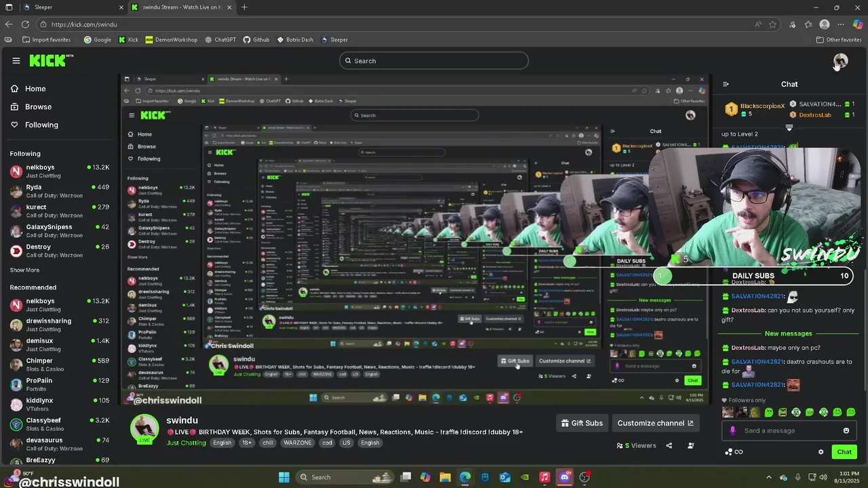This screenshot has height=488, width=868.
Task: Expand the pinned leaderboard arrow in chat
Action: (x=789, y=127)
